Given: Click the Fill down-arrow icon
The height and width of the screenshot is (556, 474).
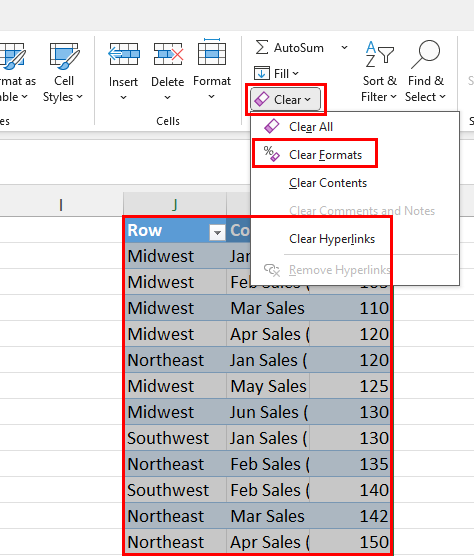Looking at the screenshot, I should click(262, 73).
